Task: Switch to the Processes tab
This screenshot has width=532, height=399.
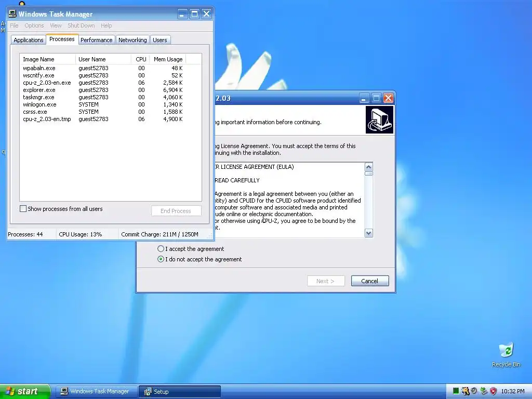Action: pyautogui.click(x=62, y=39)
